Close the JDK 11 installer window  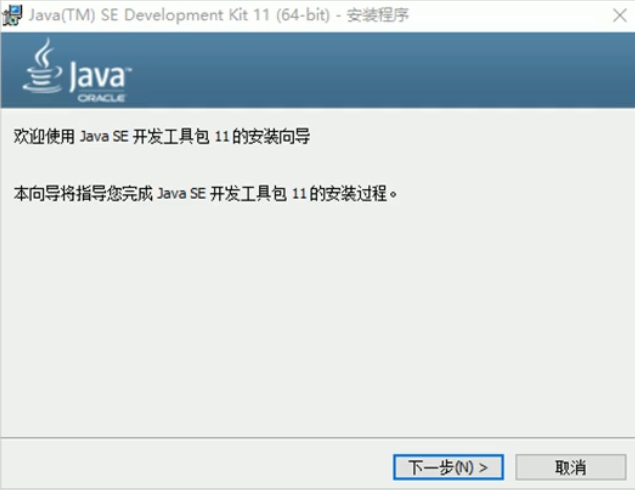coord(620,16)
